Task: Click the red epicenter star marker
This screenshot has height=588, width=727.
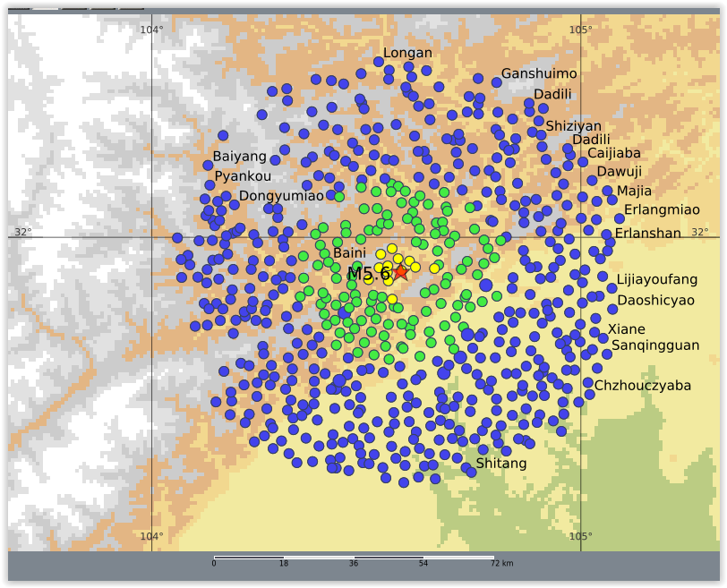Action: pyautogui.click(x=400, y=271)
